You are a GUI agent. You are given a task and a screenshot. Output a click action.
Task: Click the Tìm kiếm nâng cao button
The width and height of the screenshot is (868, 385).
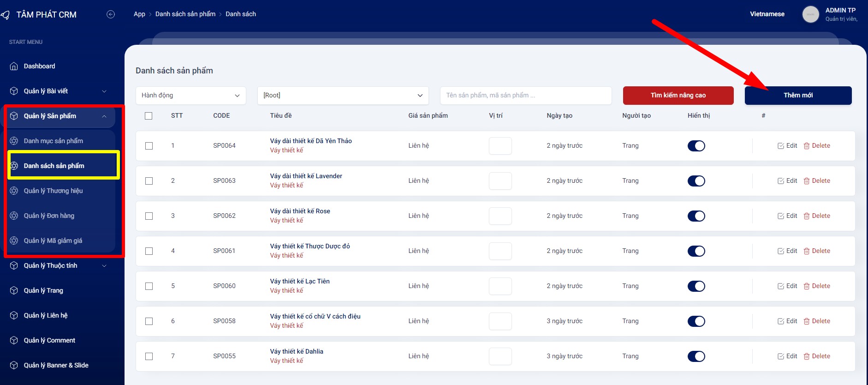click(x=678, y=96)
